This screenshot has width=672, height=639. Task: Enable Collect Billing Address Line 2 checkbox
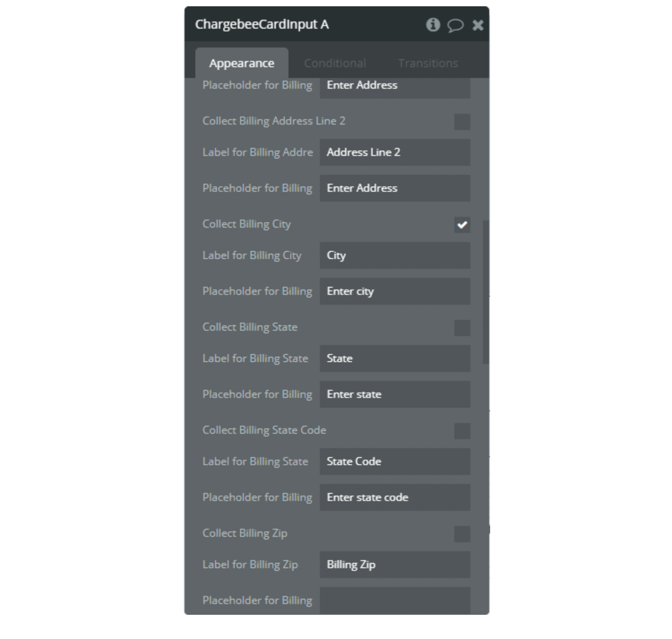[462, 121]
